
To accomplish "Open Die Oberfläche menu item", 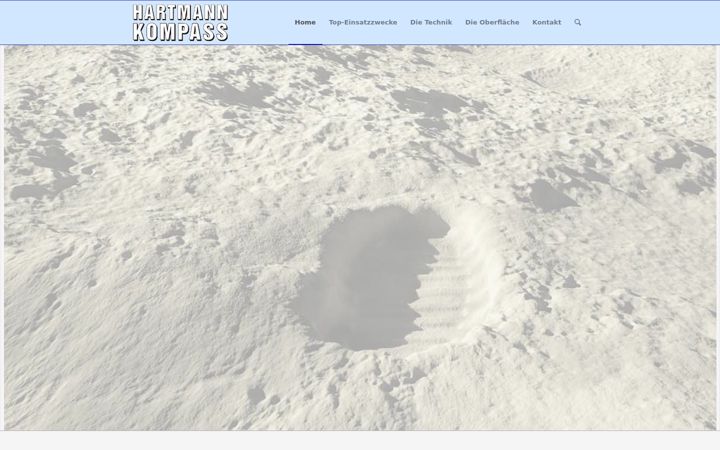I will pos(492,22).
